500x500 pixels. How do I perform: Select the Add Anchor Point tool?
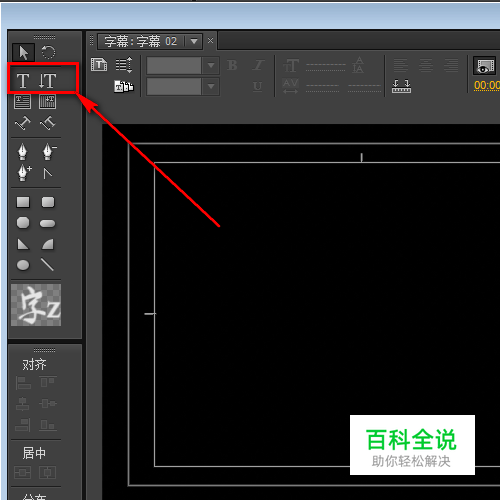[24, 173]
